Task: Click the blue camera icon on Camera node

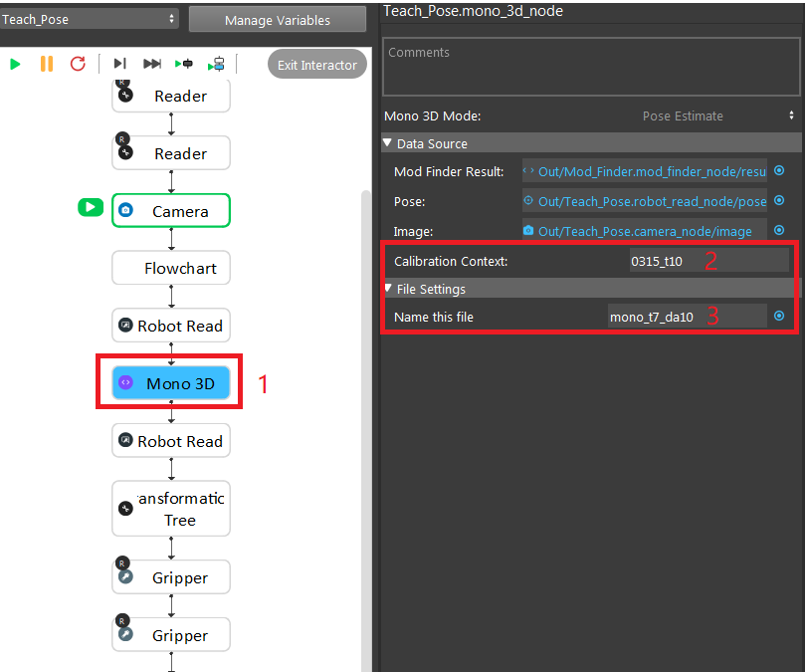Action: pyautogui.click(x=126, y=210)
